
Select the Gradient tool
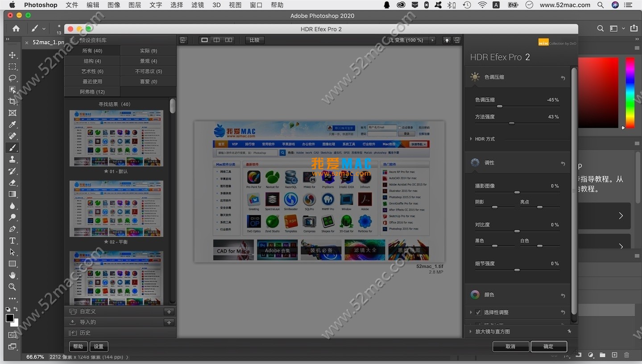[12, 194]
